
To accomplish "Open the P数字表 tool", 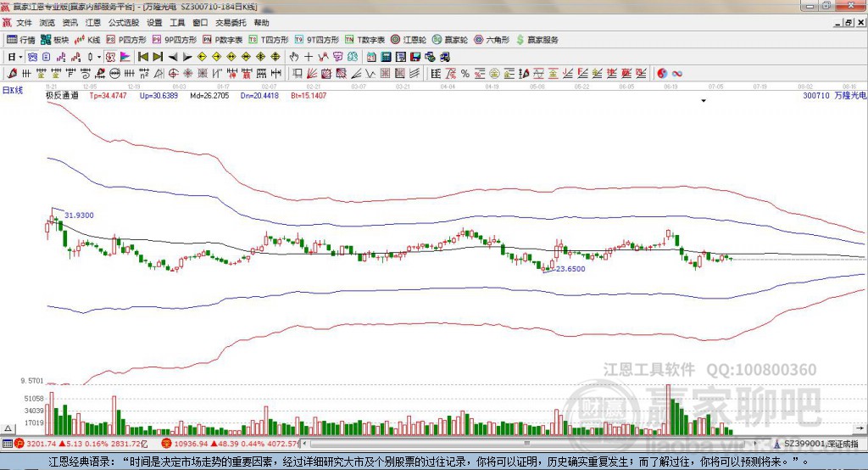I will click(x=223, y=40).
